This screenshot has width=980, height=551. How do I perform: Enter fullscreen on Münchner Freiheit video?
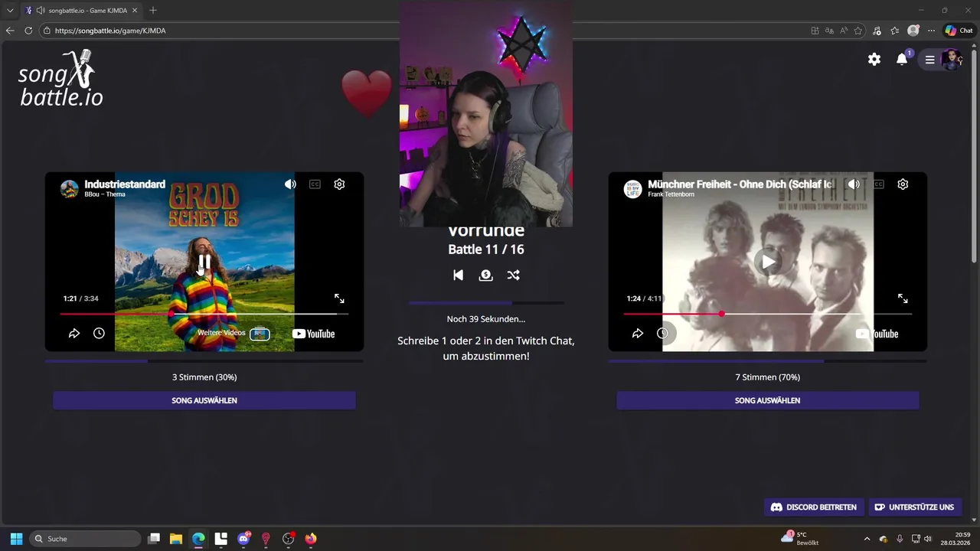pos(903,298)
